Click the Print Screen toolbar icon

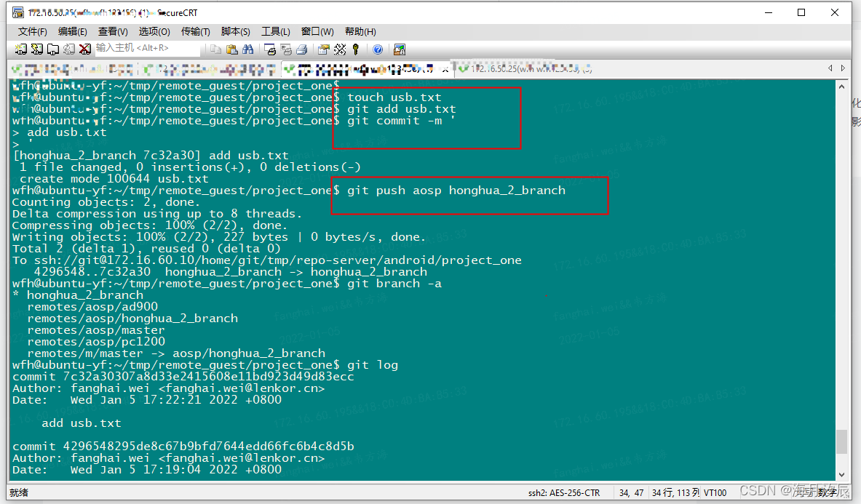(269, 49)
